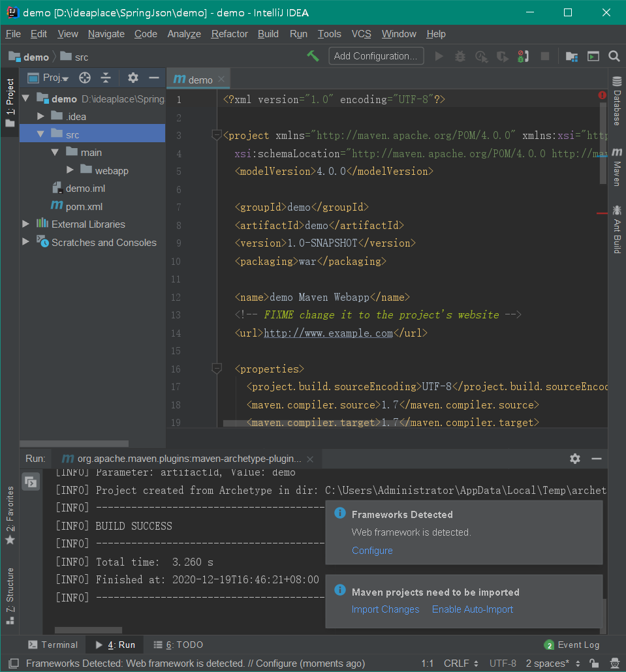Viewport: 626px width, 672px height.
Task: Click the Run play icon in toolbar
Action: [x=439, y=56]
